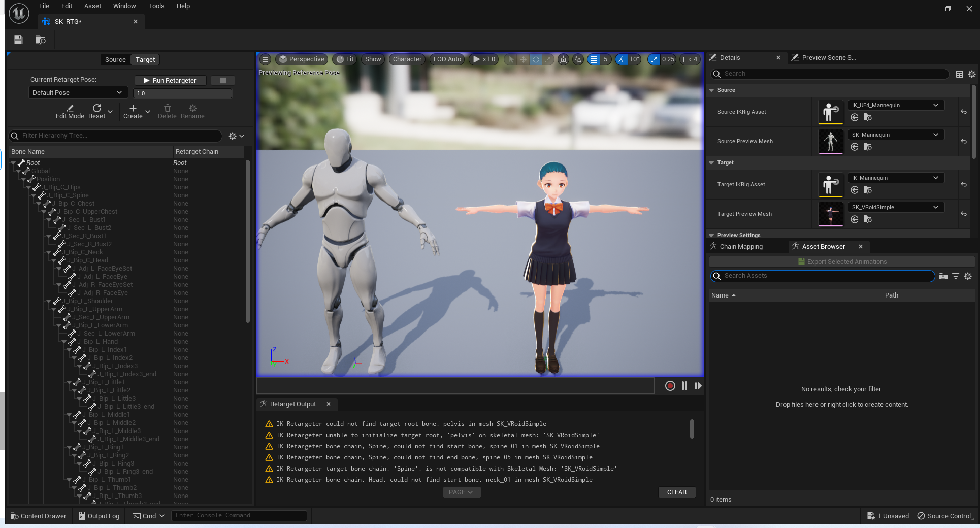The image size is (980, 528).
Task: Click the viewport hamburger options menu
Action: (x=265, y=59)
